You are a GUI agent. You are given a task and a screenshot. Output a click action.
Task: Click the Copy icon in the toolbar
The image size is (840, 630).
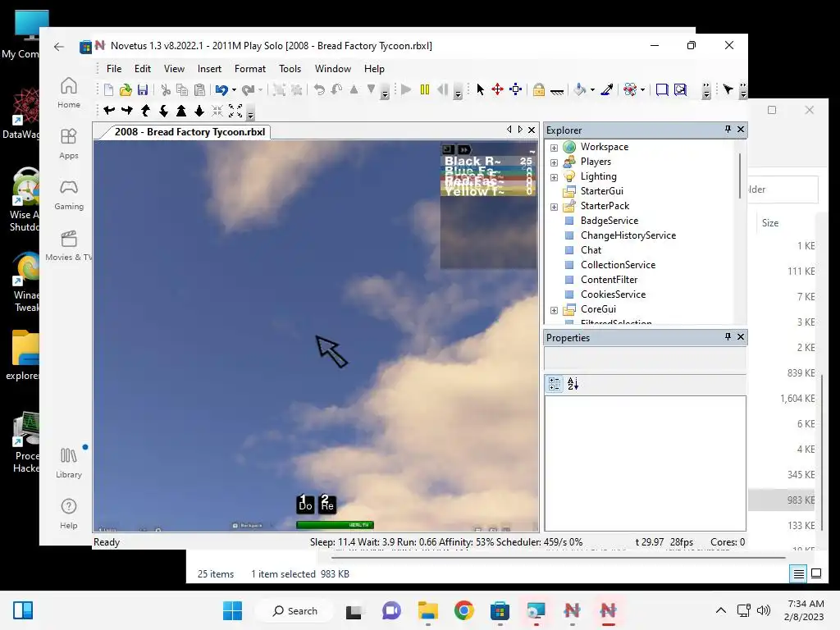[x=182, y=89]
